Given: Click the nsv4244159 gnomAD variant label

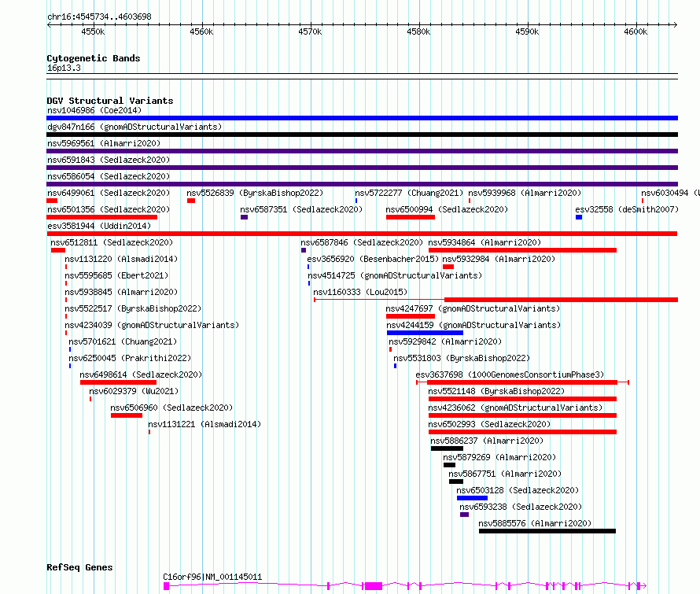Looking at the screenshot, I should pyautogui.click(x=473, y=325).
